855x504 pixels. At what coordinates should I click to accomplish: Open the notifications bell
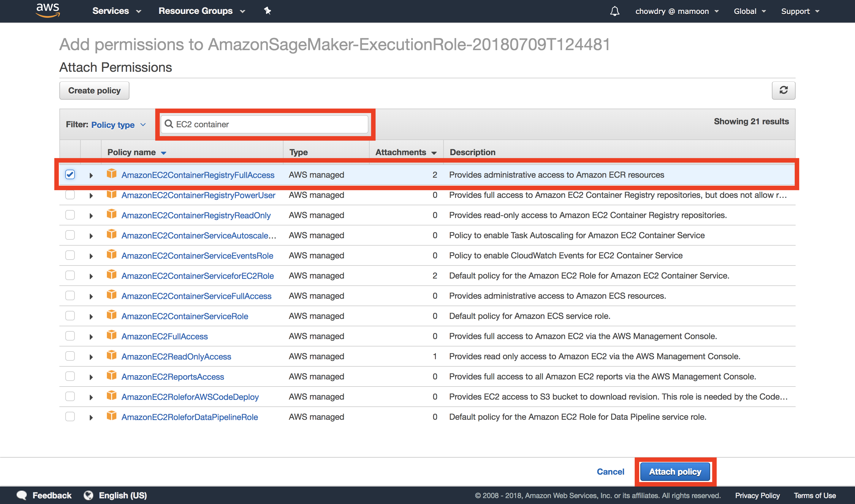click(615, 11)
